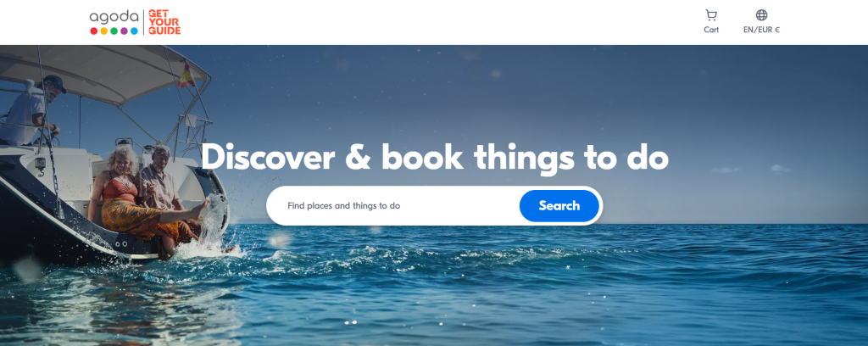868x346 pixels.
Task: Click the Spanish flag on the boat
Action: pos(186,75)
